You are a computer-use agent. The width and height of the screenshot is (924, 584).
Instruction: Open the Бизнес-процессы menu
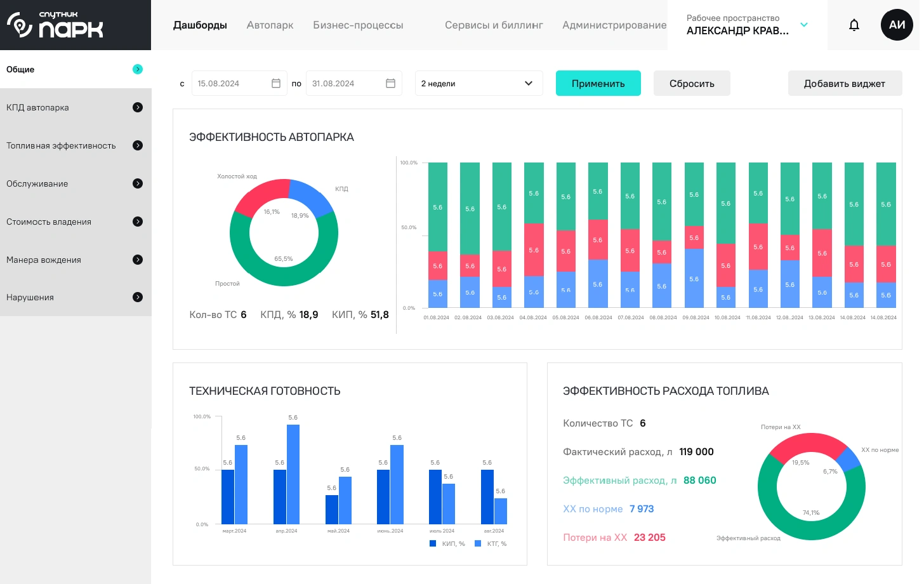[x=358, y=25]
